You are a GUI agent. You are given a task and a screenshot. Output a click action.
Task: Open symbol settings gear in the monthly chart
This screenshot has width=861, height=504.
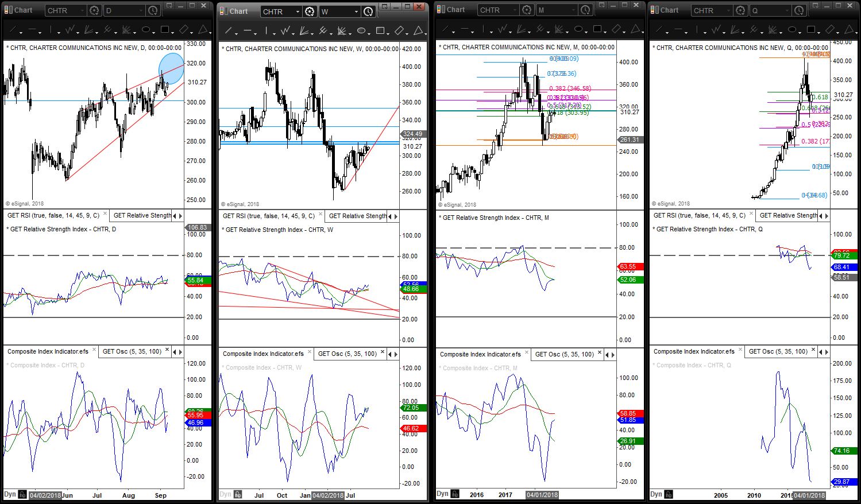(527, 10)
